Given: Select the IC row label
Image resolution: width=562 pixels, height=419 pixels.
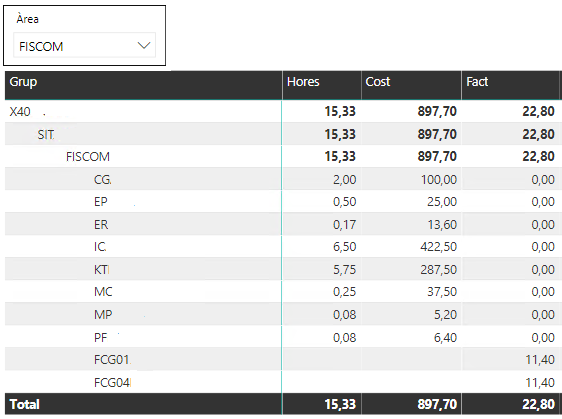Looking at the screenshot, I should pos(100,247).
